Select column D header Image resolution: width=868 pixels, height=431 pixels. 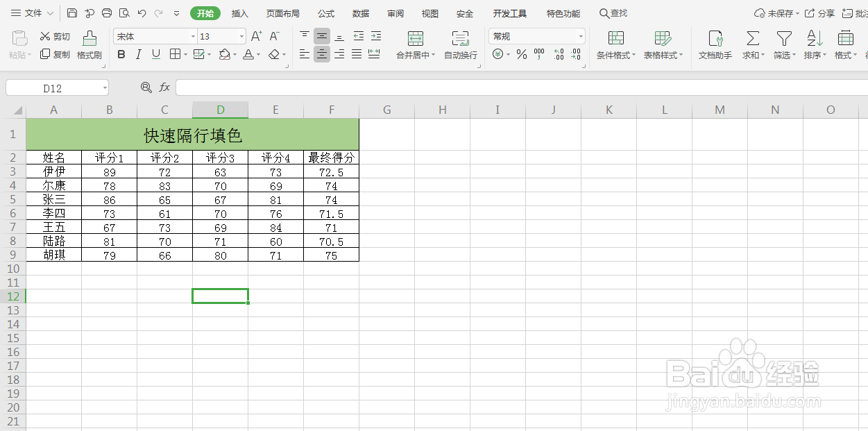221,110
